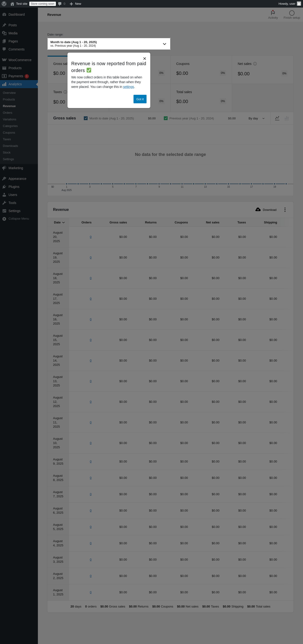Switch to the line chart view
Image resolution: width=303 pixels, height=644 pixels.
coord(277,118)
